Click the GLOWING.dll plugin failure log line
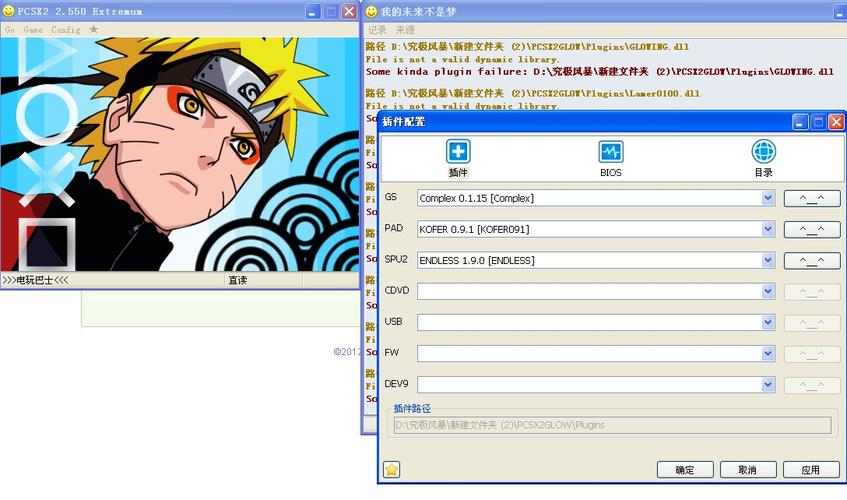The image size is (847, 500). click(600, 71)
